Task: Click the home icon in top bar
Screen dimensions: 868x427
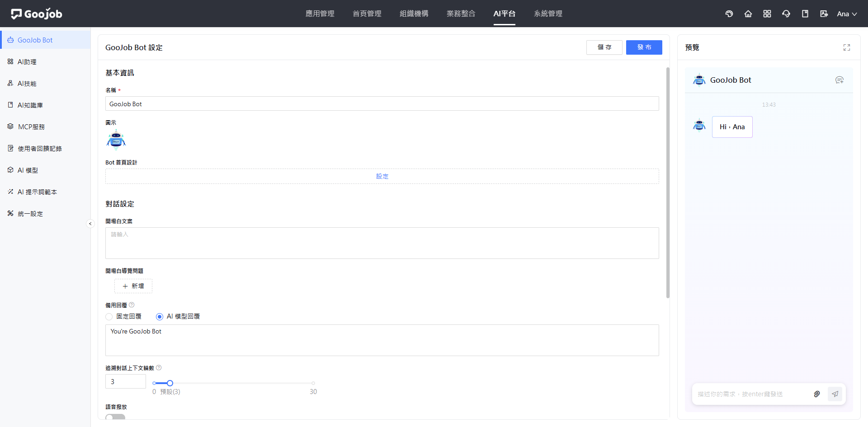Action: tap(748, 14)
